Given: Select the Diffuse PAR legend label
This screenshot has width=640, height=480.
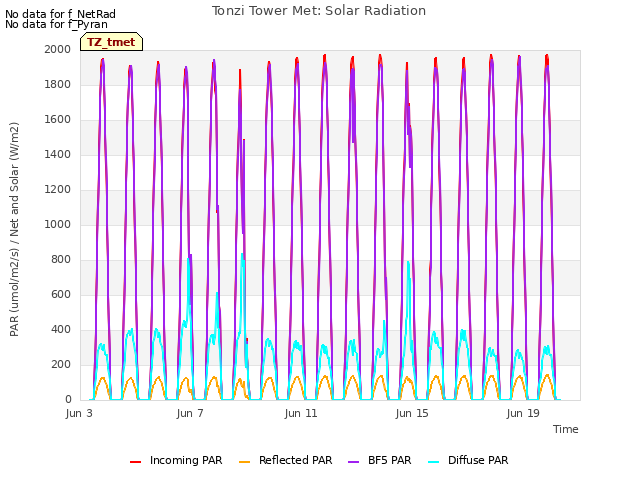Looking at the screenshot, I should pyautogui.click(x=478, y=460).
